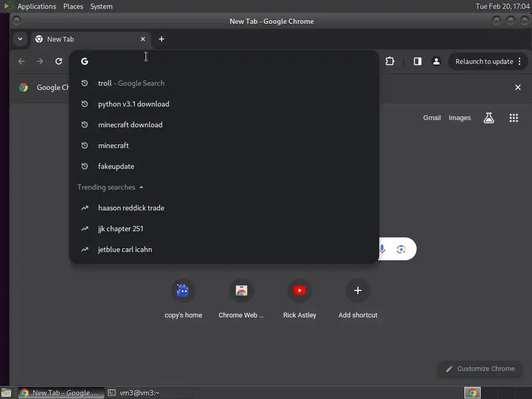Image resolution: width=532 pixels, height=399 pixels.
Task: Click the reload page icon
Action: tap(59, 61)
